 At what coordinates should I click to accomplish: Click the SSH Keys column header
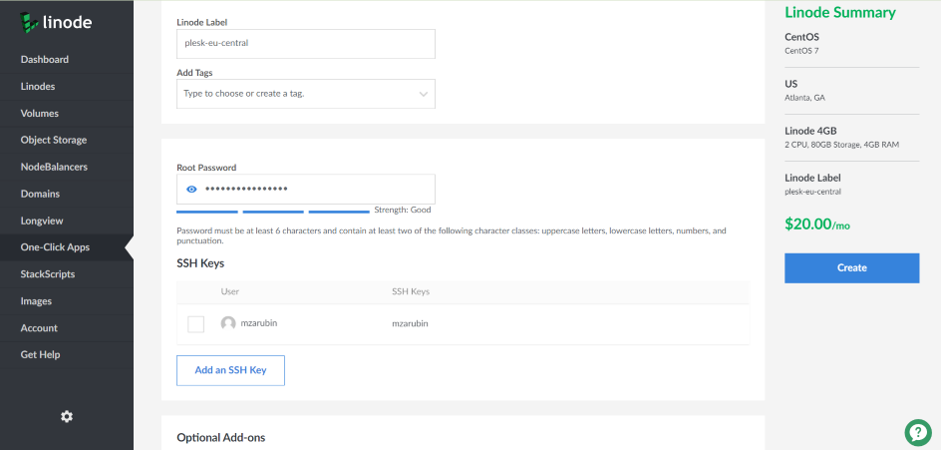coord(410,292)
